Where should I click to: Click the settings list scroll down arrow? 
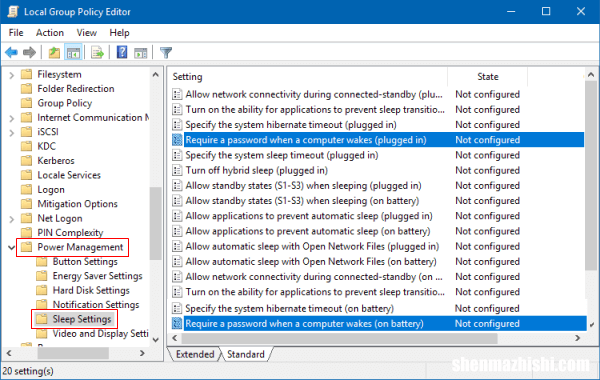(592, 325)
